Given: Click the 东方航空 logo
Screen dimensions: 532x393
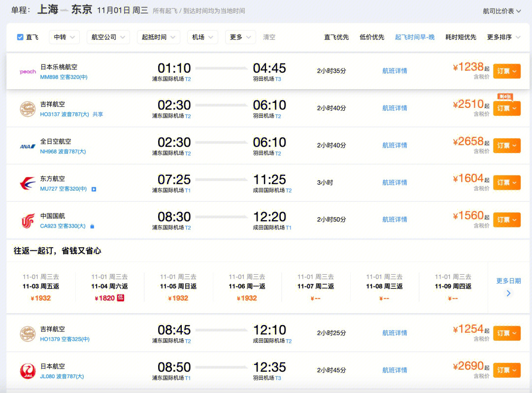Looking at the screenshot, I should pyautogui.click(x=28, y=183).
